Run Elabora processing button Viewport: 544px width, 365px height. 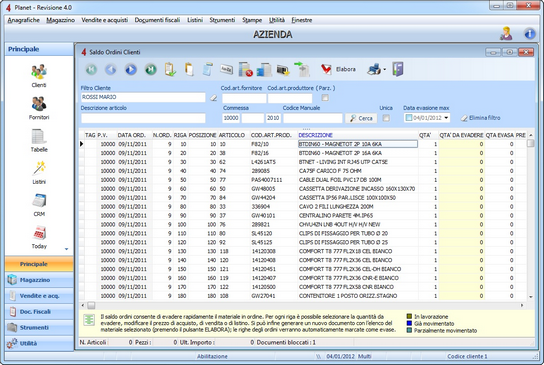coord(338,69)
